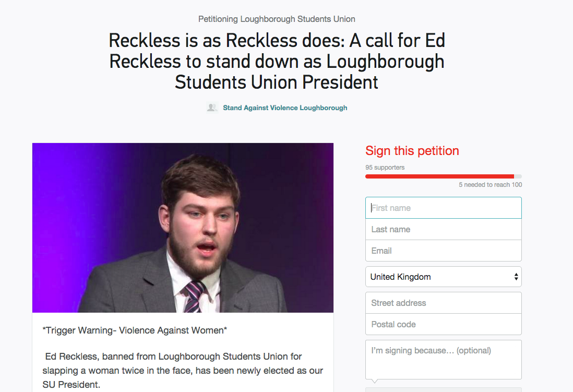Click Petitioning Loughborough Students Union text
This screenshot has height=392, width=573.
click(x=277, y=19)
